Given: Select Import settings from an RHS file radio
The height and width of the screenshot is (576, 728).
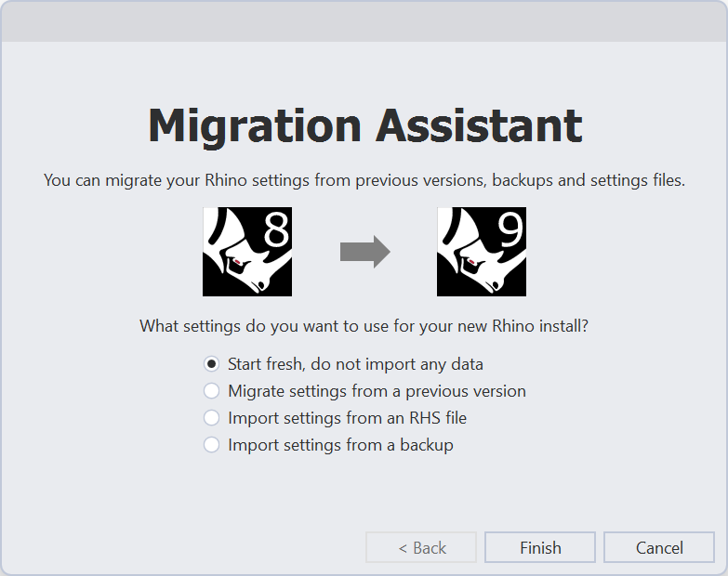Looking at the screenshot, I should click(211, 418).
